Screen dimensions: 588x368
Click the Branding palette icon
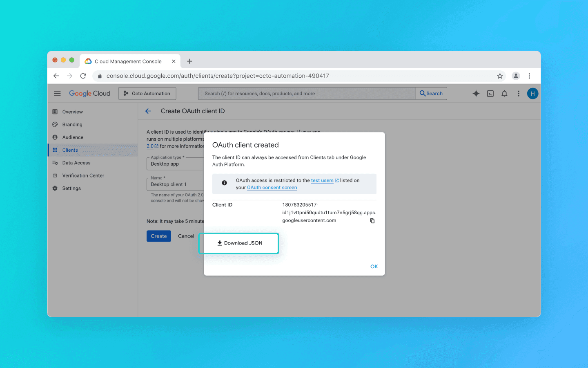[x=55, y=124]
